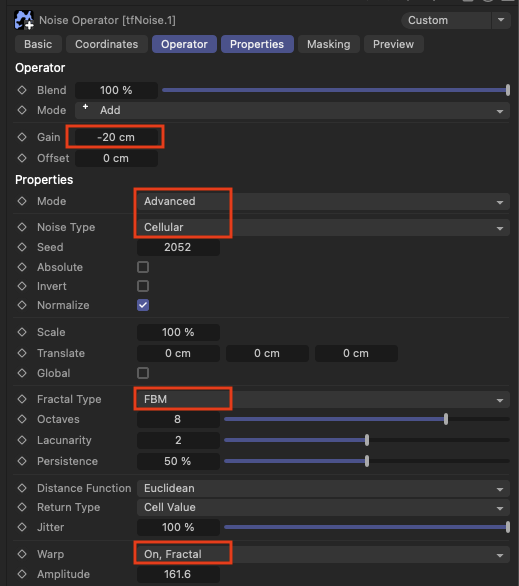The image size is (519, 586).
Task: Toggle keyframe diamond beside Jitter
Action: 22,527
